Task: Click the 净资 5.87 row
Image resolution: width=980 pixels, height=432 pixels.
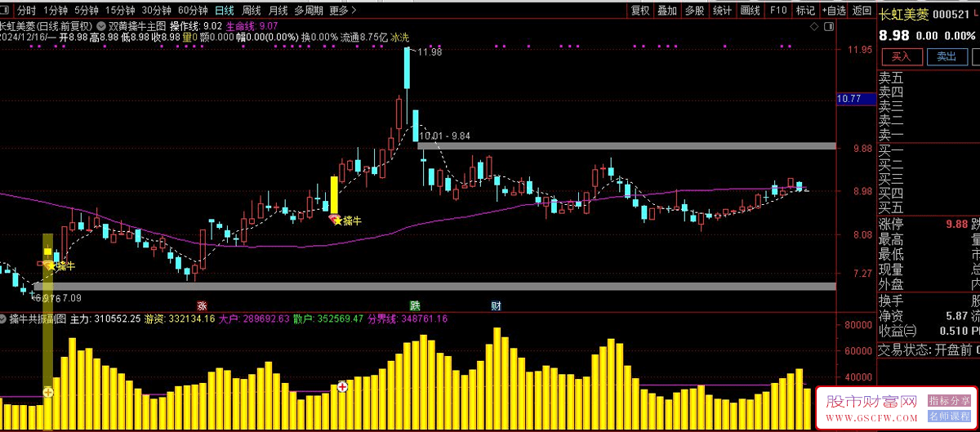Action: pos(923,315)
